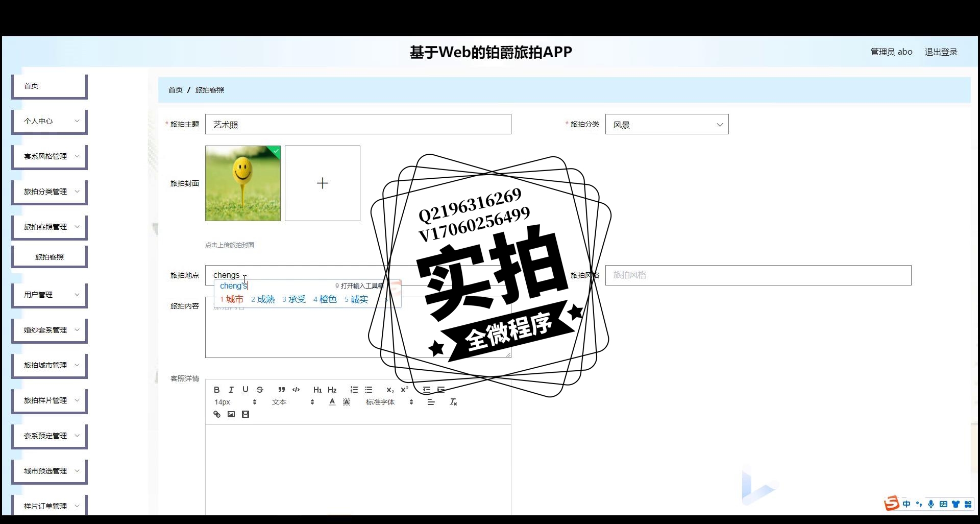980x524 pixels.
Task: Expand the 个人中心 sidebar menu
Action: 50,121
